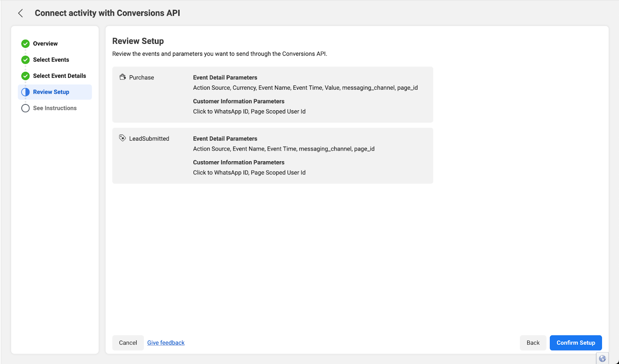
Task: Open the Select Events step
Action: click(x=51, y=60)
